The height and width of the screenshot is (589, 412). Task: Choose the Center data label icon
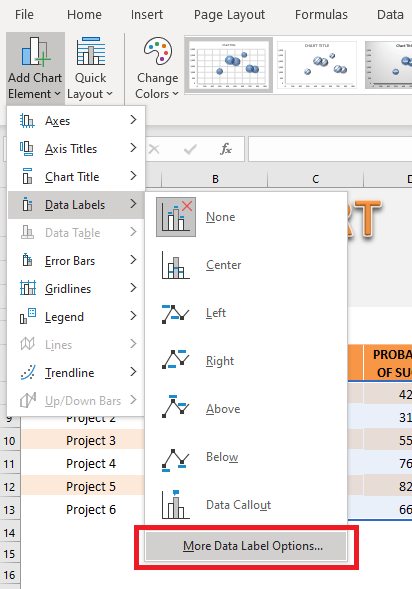176,265
